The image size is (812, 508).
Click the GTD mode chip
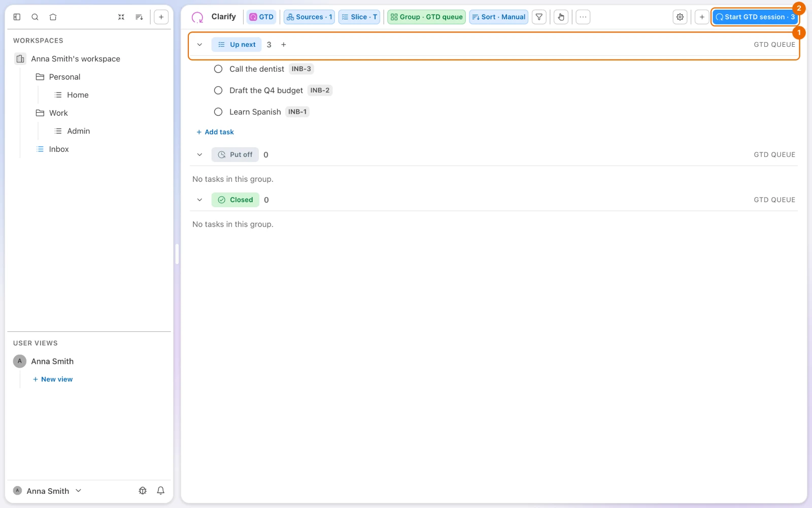261,17
